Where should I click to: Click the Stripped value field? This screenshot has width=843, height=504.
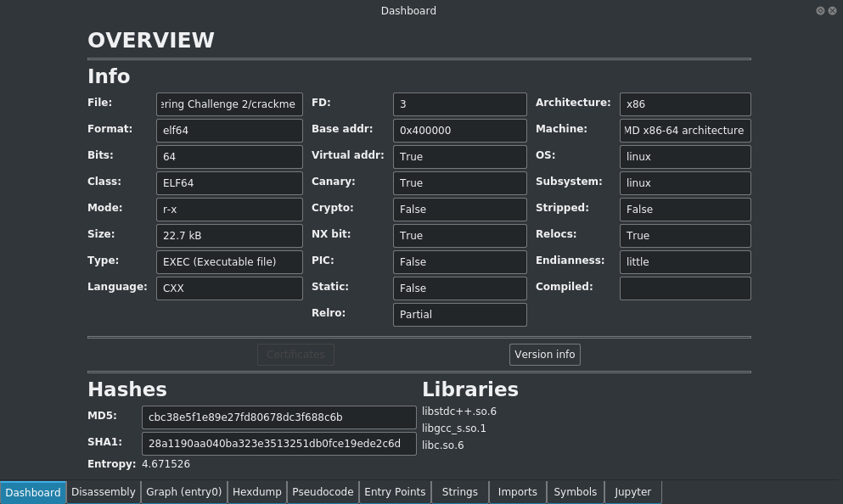tap(685, 210)
